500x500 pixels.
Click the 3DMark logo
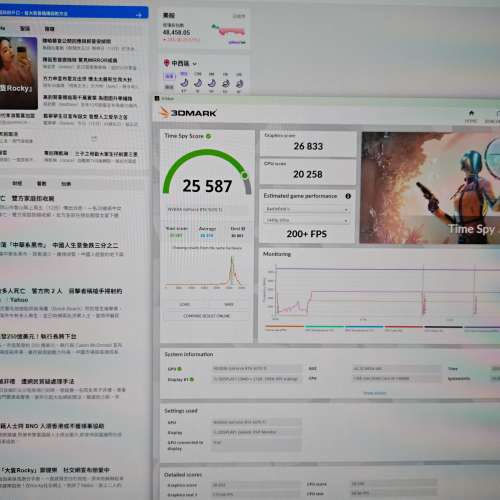tap(188, 113)
